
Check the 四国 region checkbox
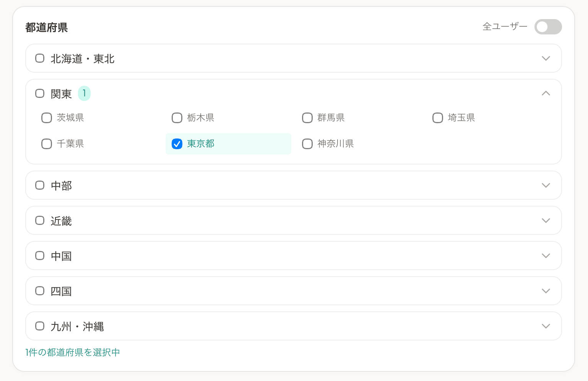pos(40,290)
